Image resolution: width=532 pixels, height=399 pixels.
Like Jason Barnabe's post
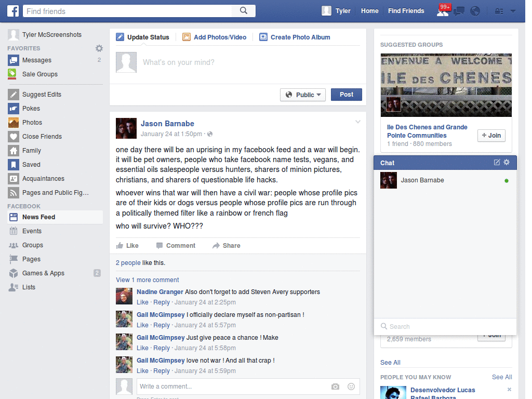tap(127, 246)
